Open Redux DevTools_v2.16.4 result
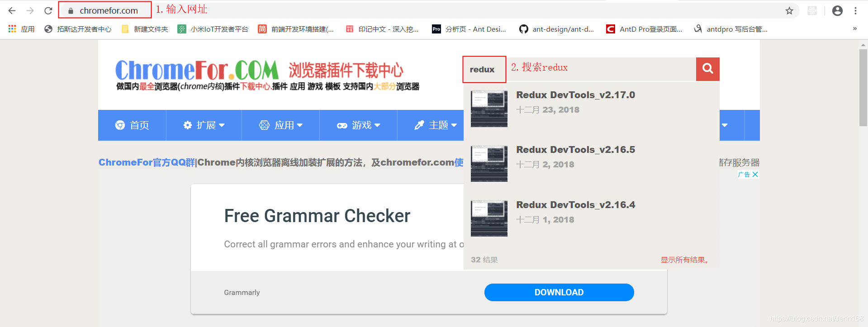The width and height of the screenshot is (868, 327). pos(575,205)
